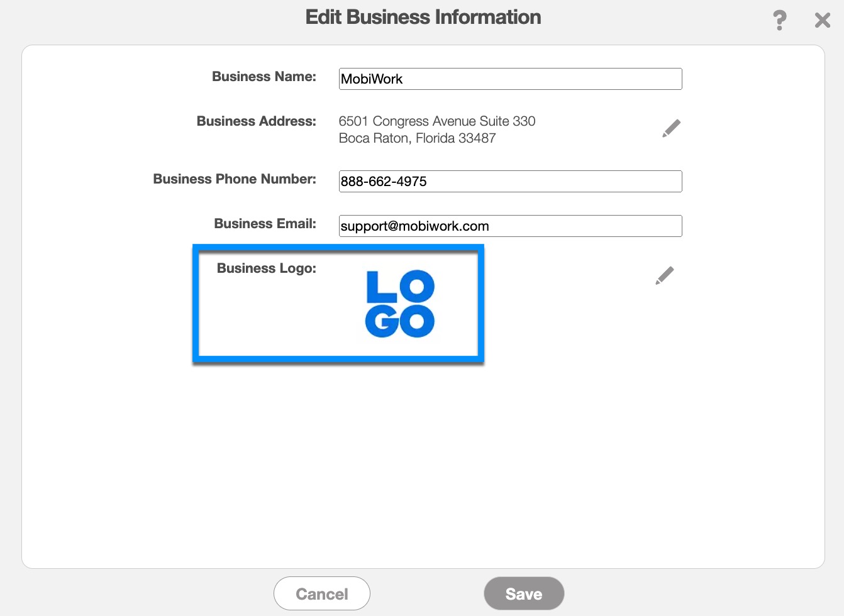The height and width of the screenshot is (616, 844).
Task: Click the Edit Business Information title
Action: [423, 17]
